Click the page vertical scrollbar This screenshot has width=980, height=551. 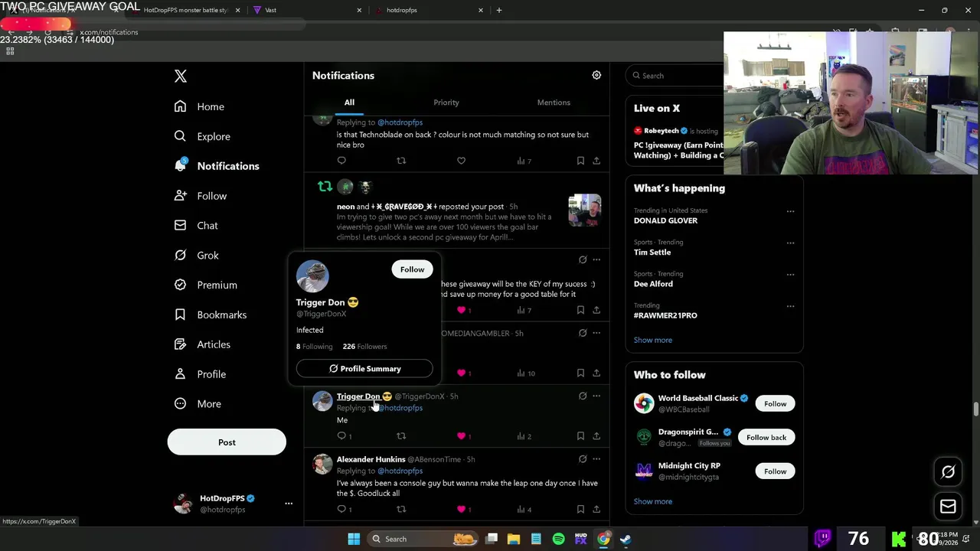pyautogui.click(x=975, y=409)
